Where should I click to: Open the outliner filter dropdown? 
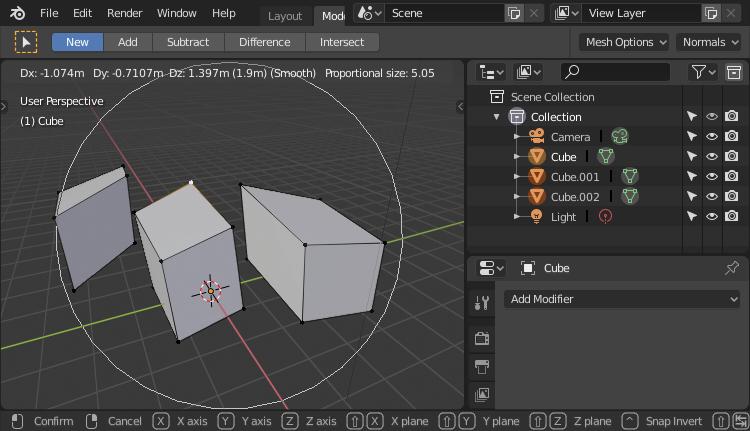click(703, 72)
